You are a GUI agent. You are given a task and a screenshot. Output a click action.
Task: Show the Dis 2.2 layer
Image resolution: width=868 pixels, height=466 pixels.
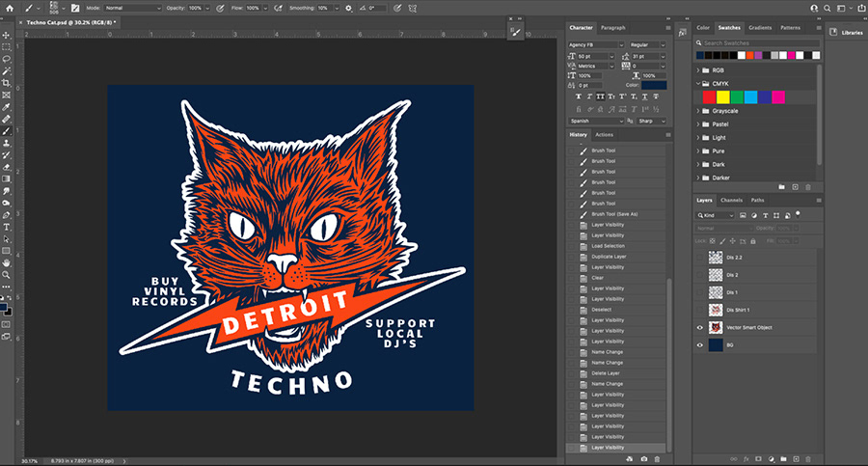pyautogui.click(x=700, y=258)
